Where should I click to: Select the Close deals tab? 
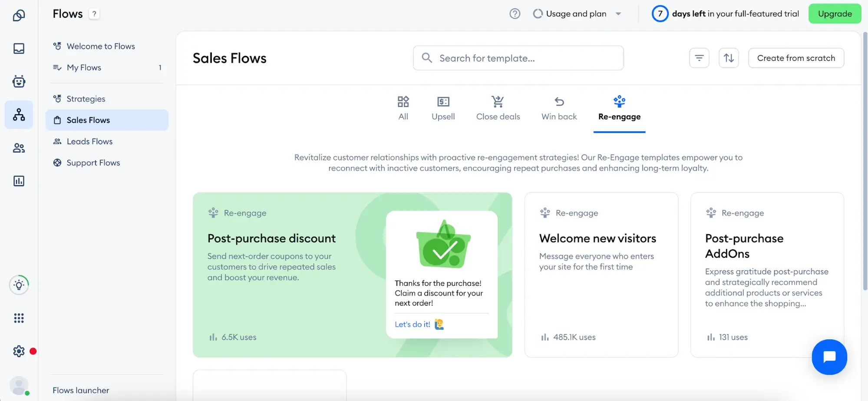(498, 109)
